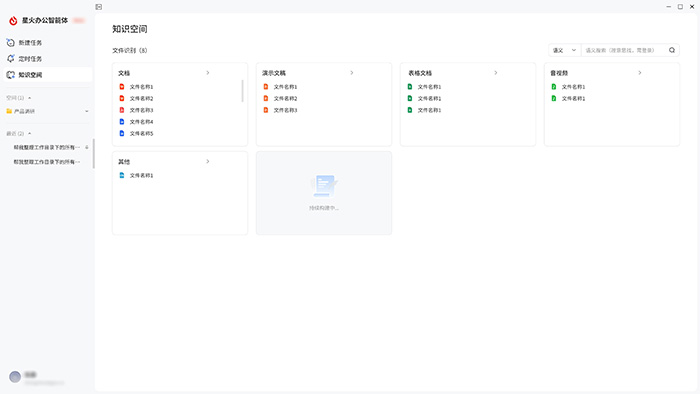Click the pin icon beside the recent task
This screenshot has width=700, height=394.
click(87, 147)
